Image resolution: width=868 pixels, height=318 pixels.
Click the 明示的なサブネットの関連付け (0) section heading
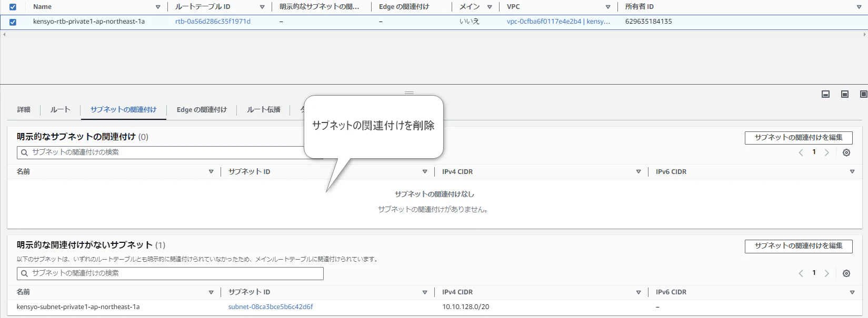coord(83,137)
